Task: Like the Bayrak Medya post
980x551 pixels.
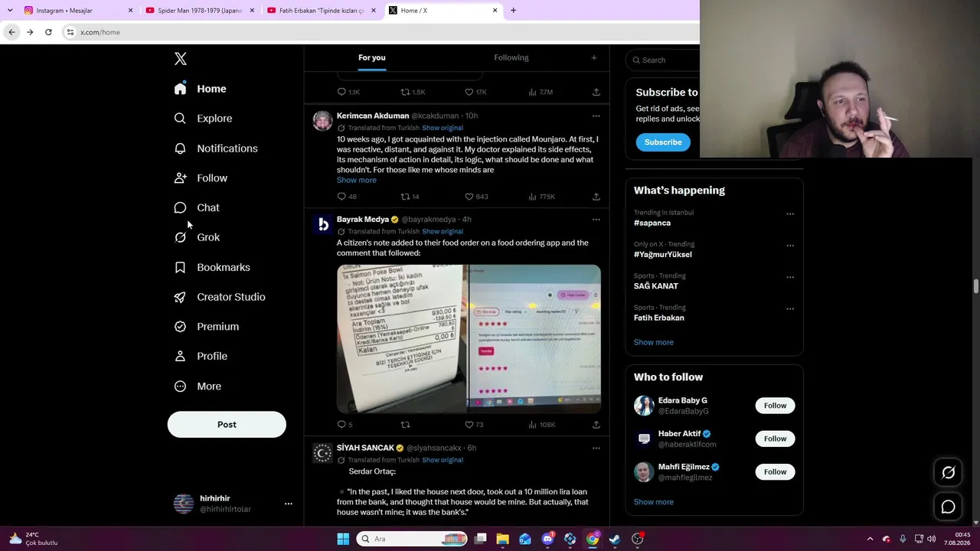Action: 474,425
